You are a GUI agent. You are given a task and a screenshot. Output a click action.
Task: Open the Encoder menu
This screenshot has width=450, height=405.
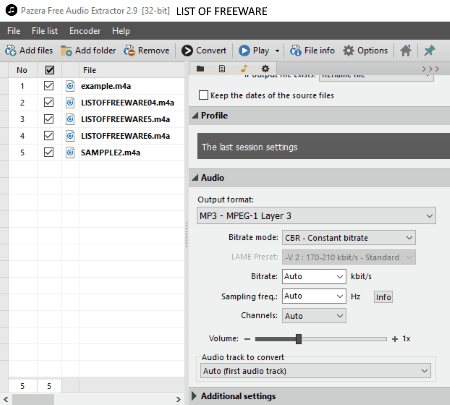coord(85,31)
